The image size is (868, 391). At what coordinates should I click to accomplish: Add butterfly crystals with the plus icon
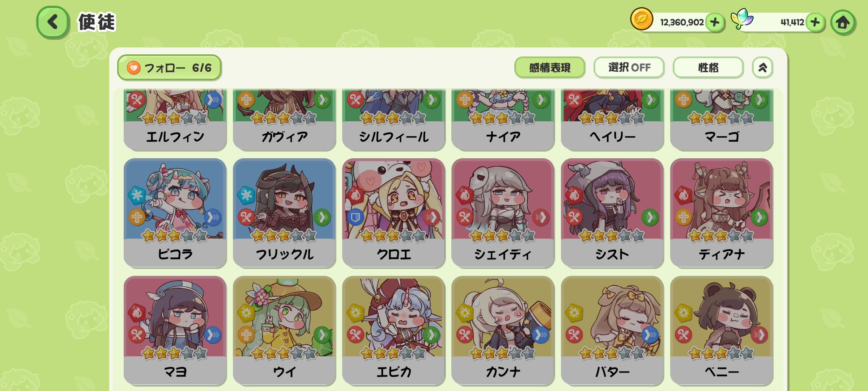coord(815,22)
